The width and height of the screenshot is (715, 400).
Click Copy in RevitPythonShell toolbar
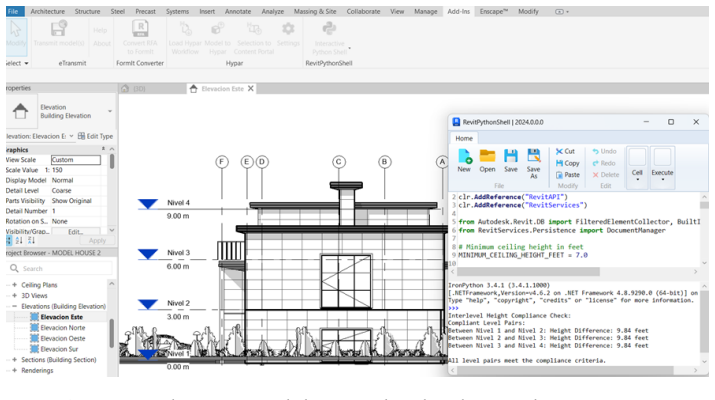click(567, 163)
